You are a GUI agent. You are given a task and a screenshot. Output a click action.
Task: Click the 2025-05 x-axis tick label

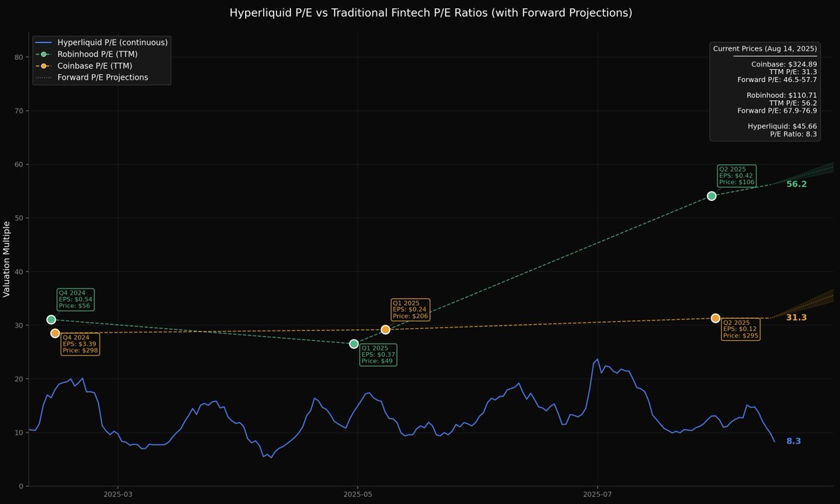coord(358,495)
